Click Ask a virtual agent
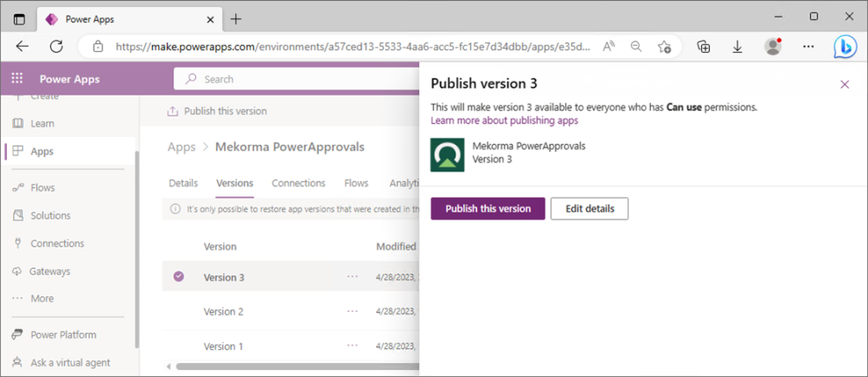Image resolution: width=868 pixels, height=377 pixels. click(69, 362)
